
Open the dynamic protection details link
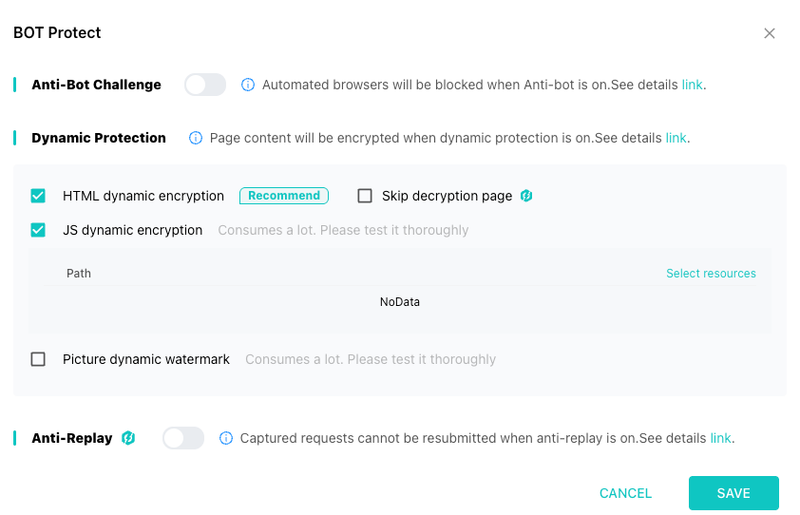click(x=676, y=138)
